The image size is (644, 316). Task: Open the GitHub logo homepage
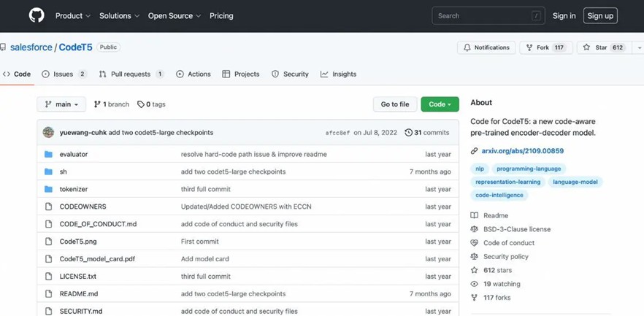(37, 15)
